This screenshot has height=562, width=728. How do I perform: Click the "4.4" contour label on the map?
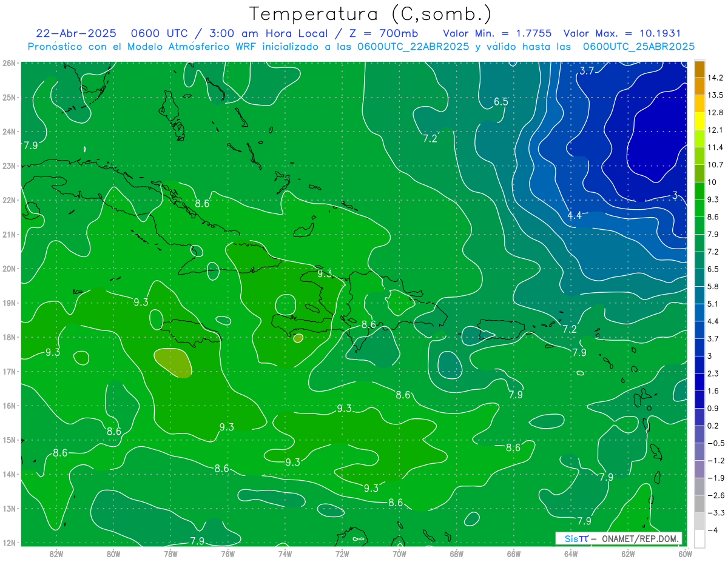click(x=575, y=215)
